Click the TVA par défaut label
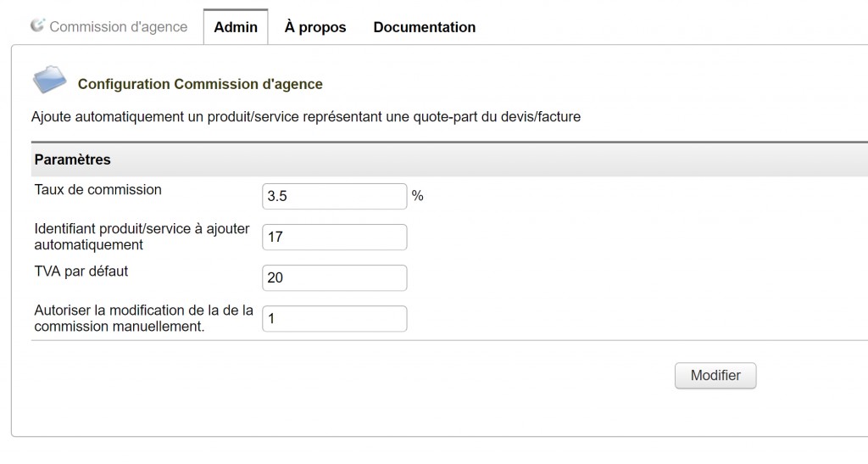The width and height of the screenshot is (868, 464). [81, 271]
